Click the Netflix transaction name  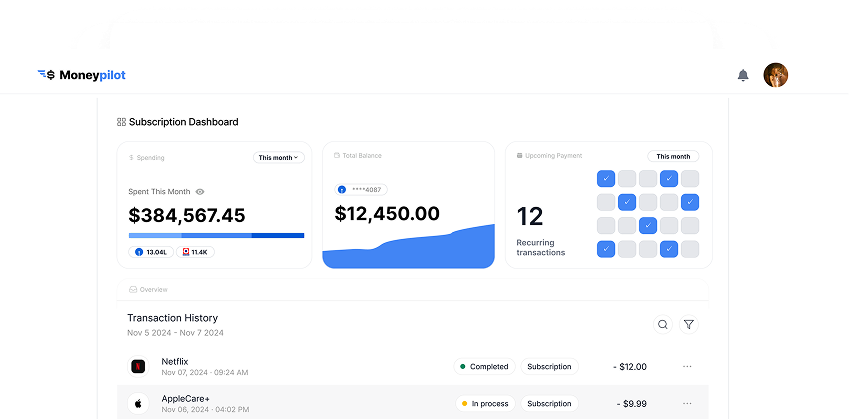(175, 362)
